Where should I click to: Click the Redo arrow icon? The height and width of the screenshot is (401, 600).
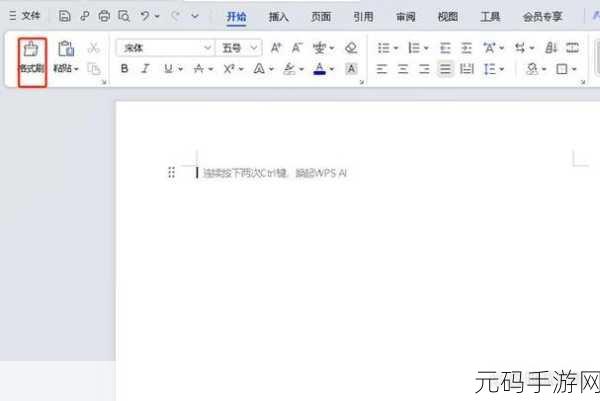click(x=175, y=16)
